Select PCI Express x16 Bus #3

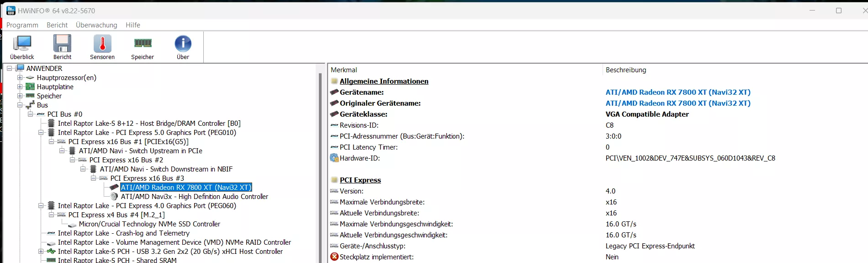[x=147, y=178]
